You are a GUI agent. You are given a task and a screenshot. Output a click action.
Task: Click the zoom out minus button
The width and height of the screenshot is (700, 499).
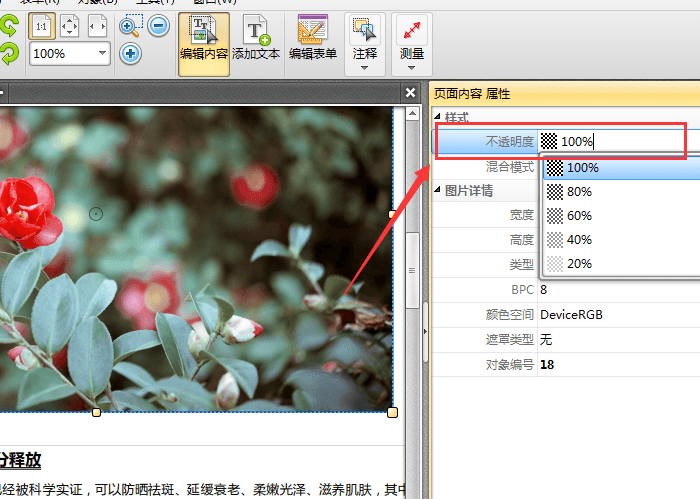158,25
